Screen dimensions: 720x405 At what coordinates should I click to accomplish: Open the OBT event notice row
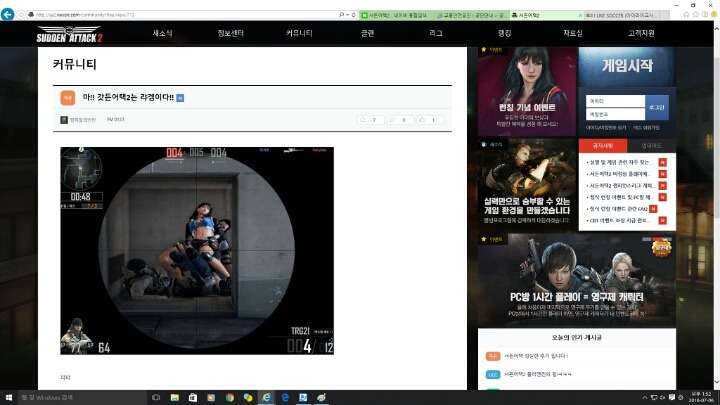(626, 220)
